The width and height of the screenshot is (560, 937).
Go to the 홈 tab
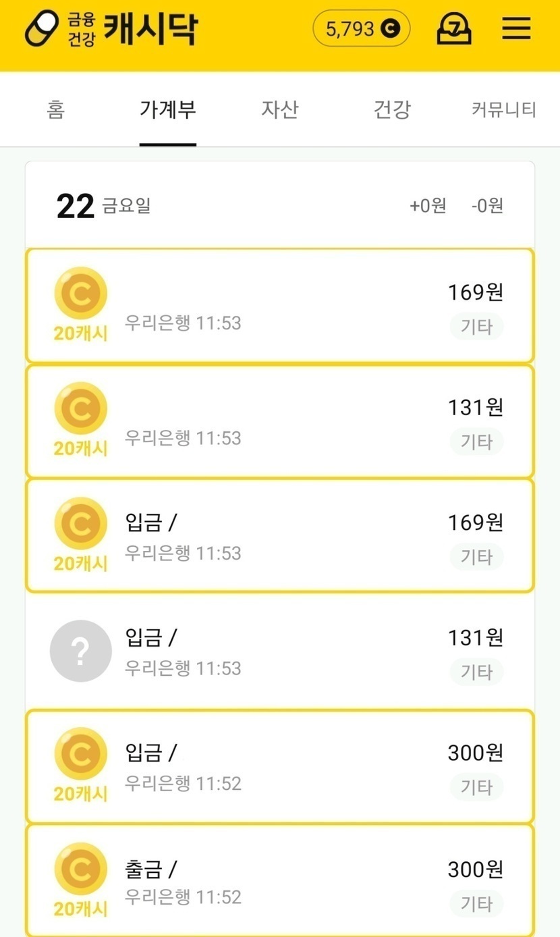coord(56,109)
